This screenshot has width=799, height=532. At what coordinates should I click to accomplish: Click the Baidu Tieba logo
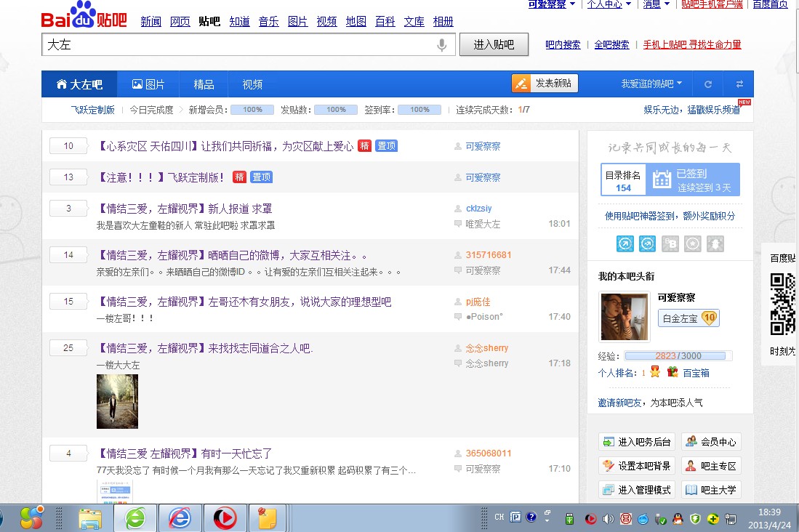(84, 15)
